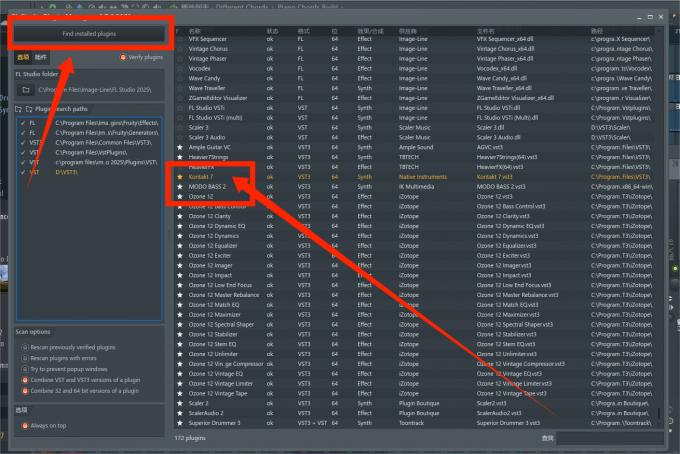Click the Kontakt 7.vst3 filename cell
Viewport: 680px width, 454px height.
click(494, 177)
